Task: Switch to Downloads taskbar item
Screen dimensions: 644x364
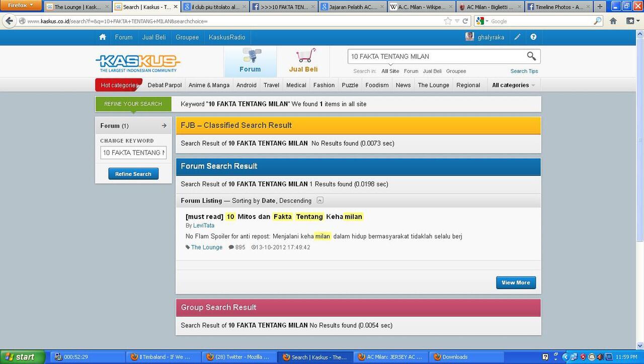Action: (465, 357)
